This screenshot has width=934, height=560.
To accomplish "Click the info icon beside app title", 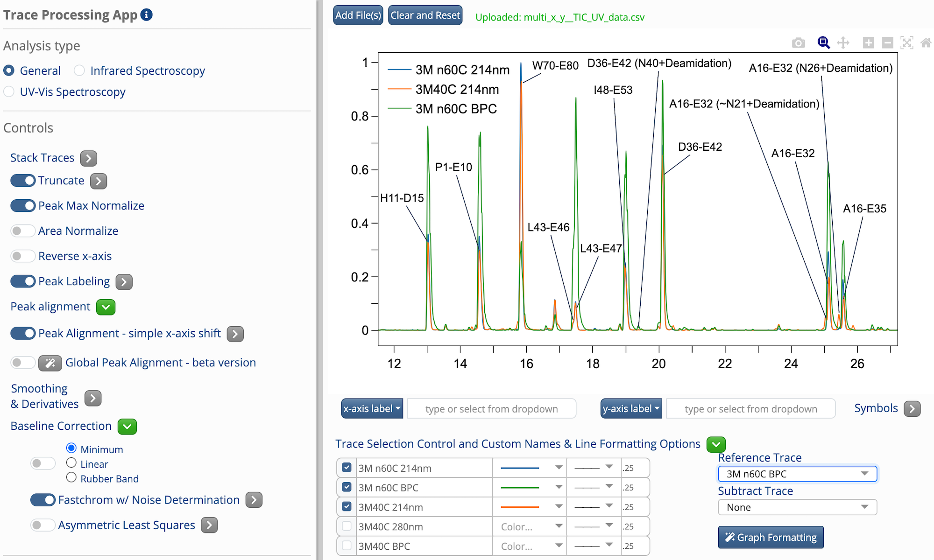I will click(x=147, y=15).
